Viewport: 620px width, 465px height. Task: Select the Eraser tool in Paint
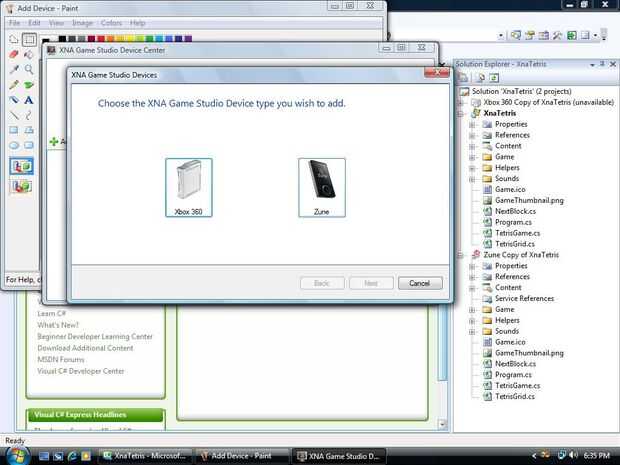(x=14, y=54)
